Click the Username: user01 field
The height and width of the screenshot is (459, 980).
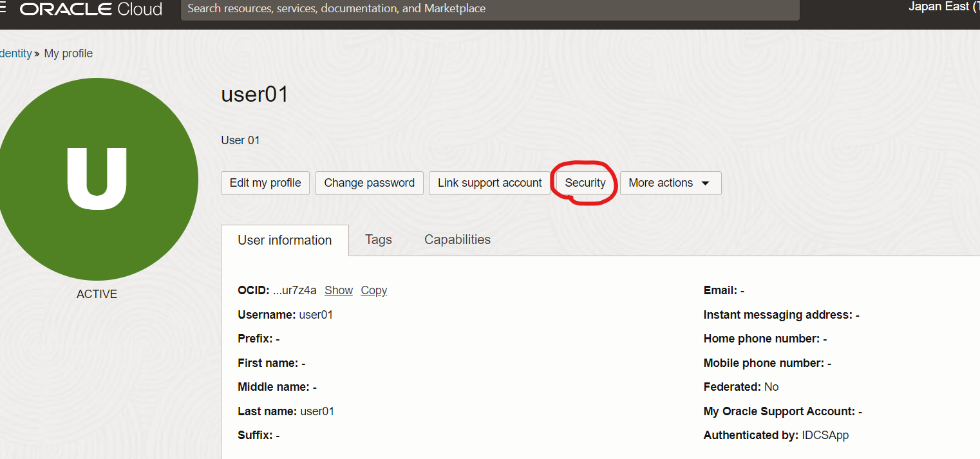point(285,315)
